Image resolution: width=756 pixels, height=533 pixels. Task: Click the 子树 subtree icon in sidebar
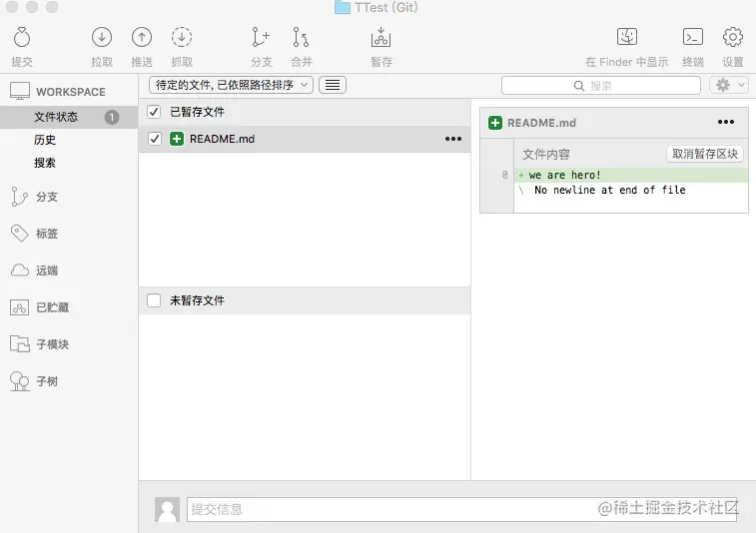coord(20,381)
